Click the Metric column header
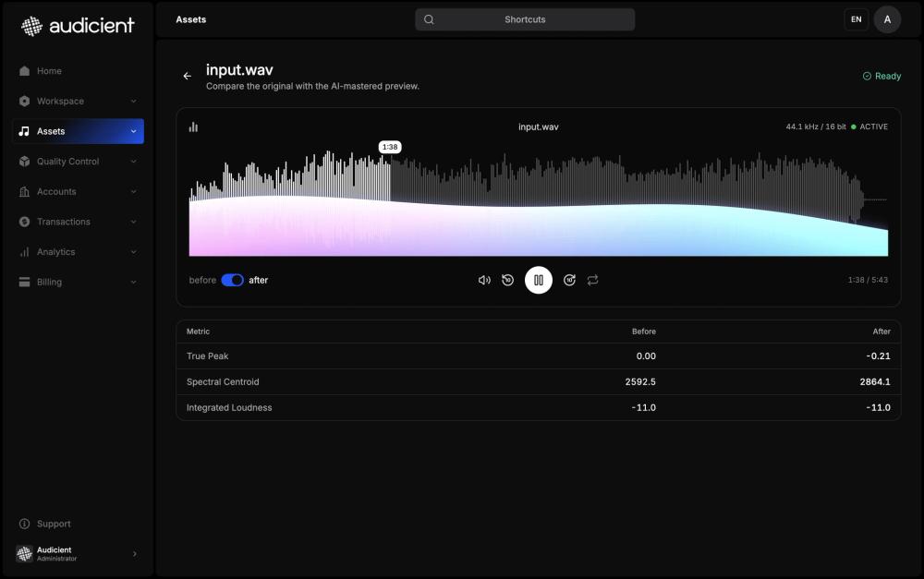 coord(198,331)
